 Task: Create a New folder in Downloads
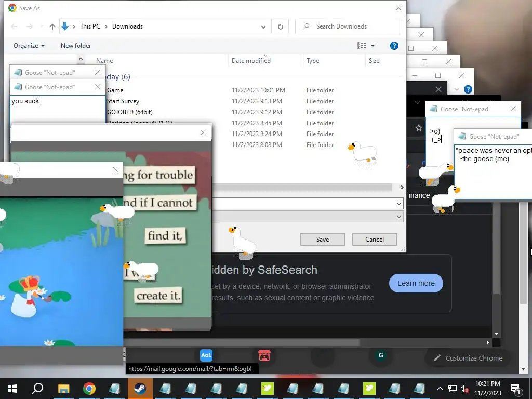point(76,46)
